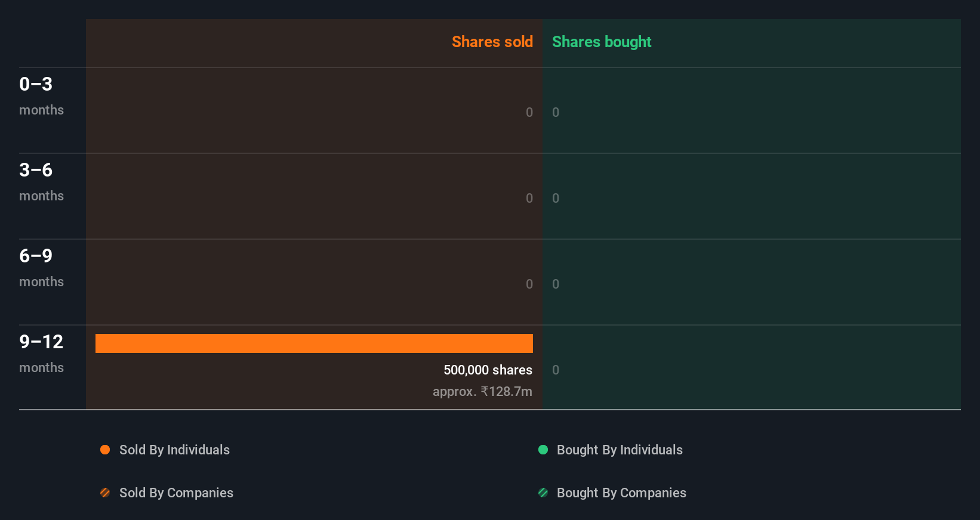Image resolution: width=980 pixels, height=520 pixels.
Task: Select the Shares sold column header
Action: 492,42
